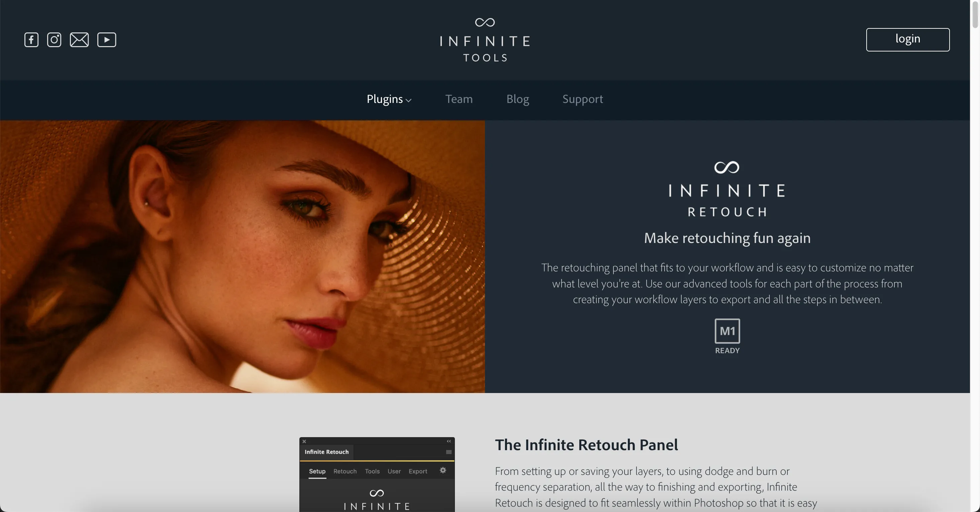Click the Infinite Tools header logo
The image size is (980, 512).
coord(485,40)
